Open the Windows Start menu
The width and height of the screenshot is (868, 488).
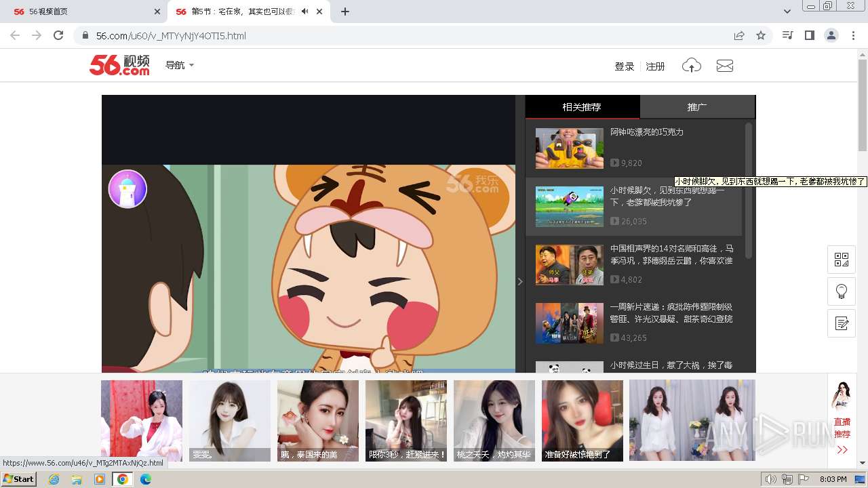click(x=18, y=479)
